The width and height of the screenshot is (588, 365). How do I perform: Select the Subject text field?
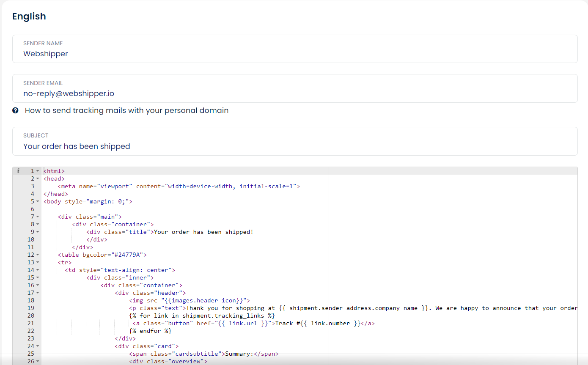coord(294,146)
